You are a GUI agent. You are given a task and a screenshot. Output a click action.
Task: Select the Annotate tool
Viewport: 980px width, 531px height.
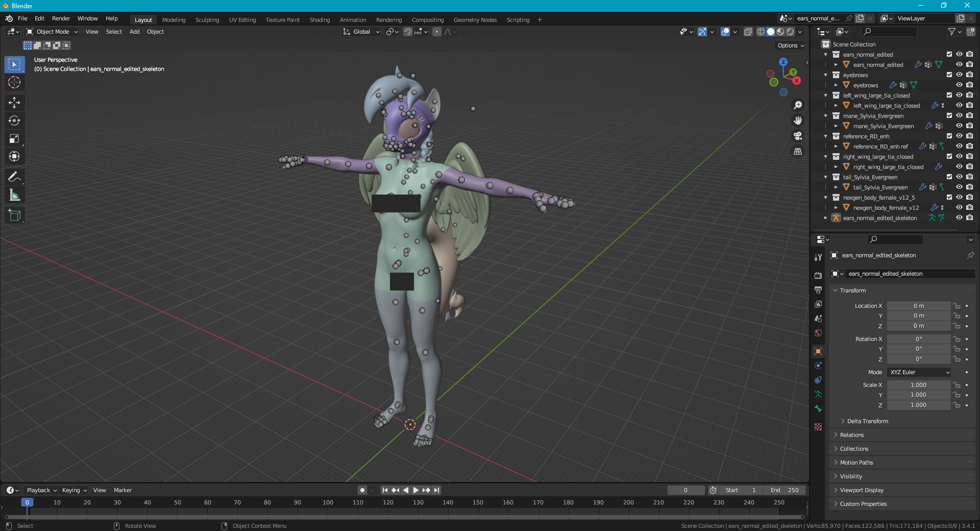pos(14,177)
